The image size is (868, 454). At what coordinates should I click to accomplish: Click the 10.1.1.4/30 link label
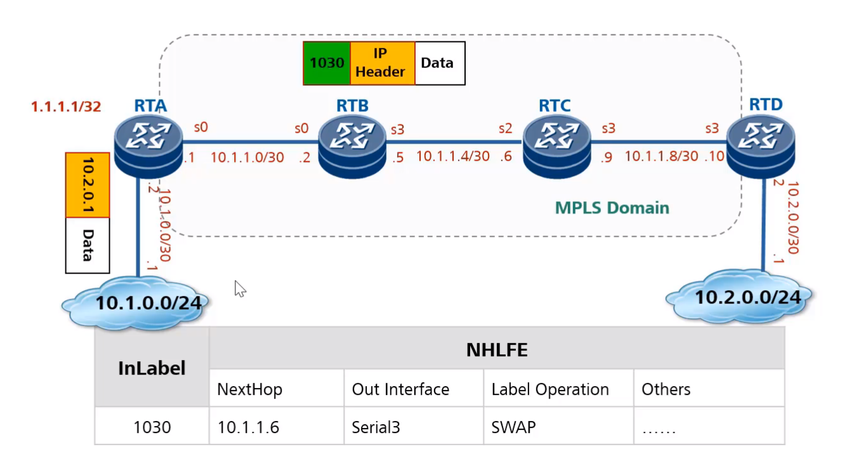[452, 156]
